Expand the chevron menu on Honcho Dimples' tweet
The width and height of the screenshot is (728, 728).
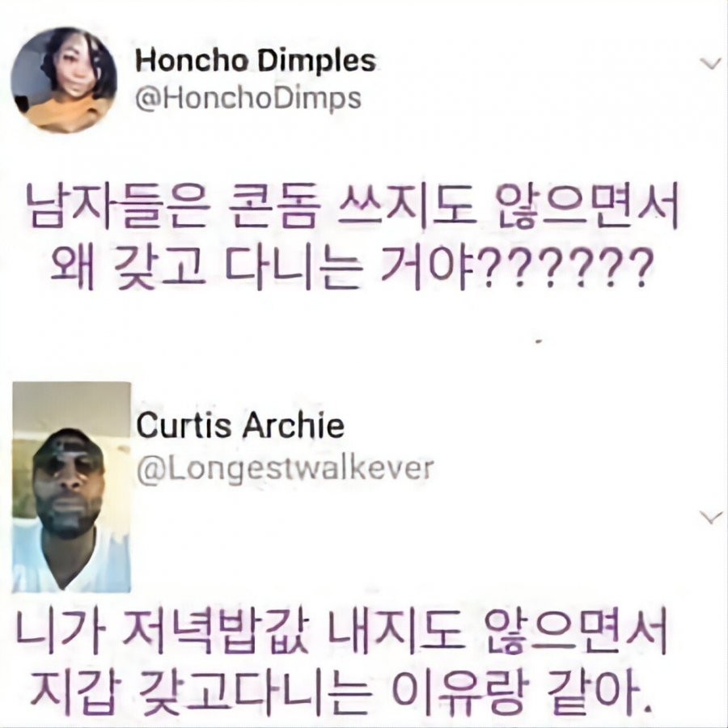pyautogui.click(x=710, y=64)
